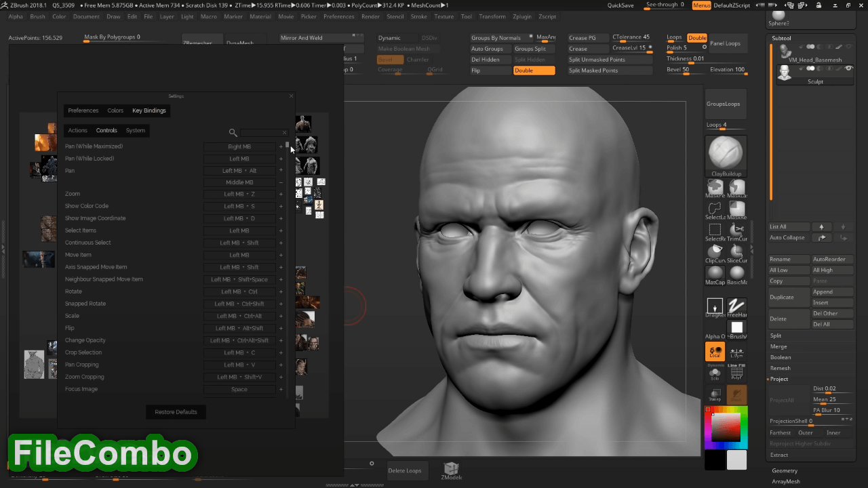Open the Zplugin menu
The image size is (868, 488).
click(x=522, y=16)
